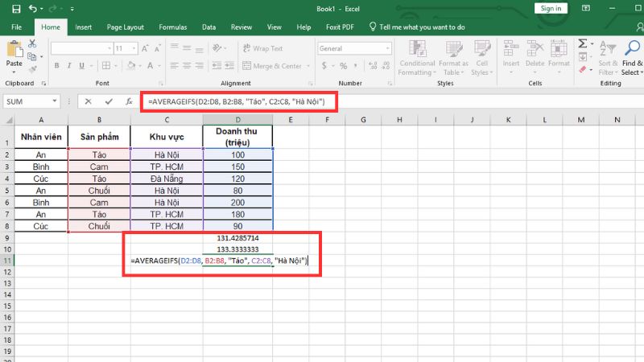Toggle Wrap Text option
Image resolution: width=644 pixels, height=362 pixels.
(261, 48)
